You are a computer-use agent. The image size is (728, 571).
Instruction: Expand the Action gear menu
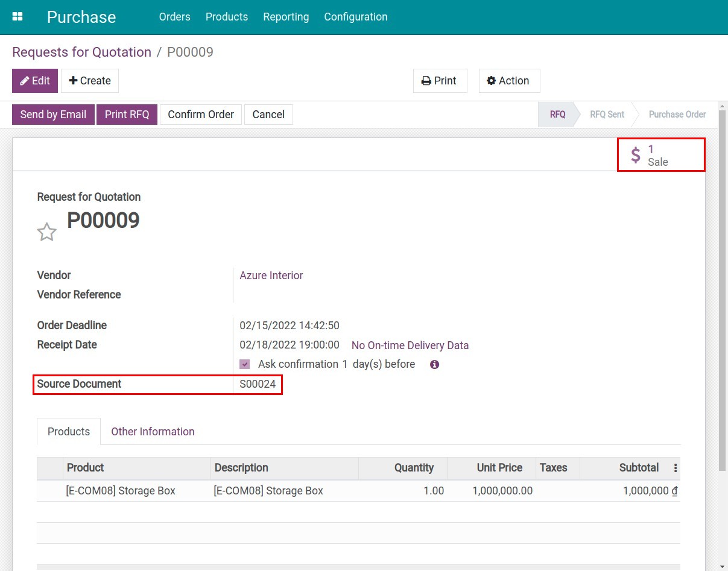[x=508, y=81]
